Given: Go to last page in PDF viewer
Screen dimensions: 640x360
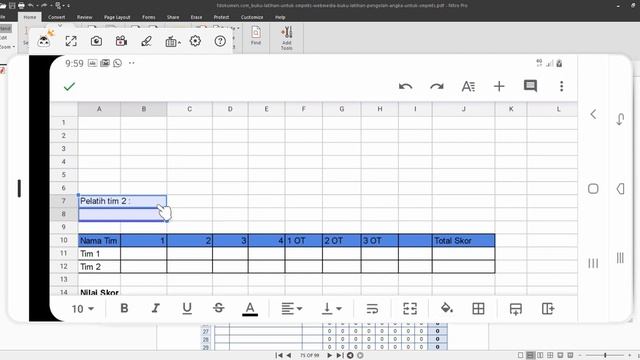Looking at the screenshot, I should point(340,355).
